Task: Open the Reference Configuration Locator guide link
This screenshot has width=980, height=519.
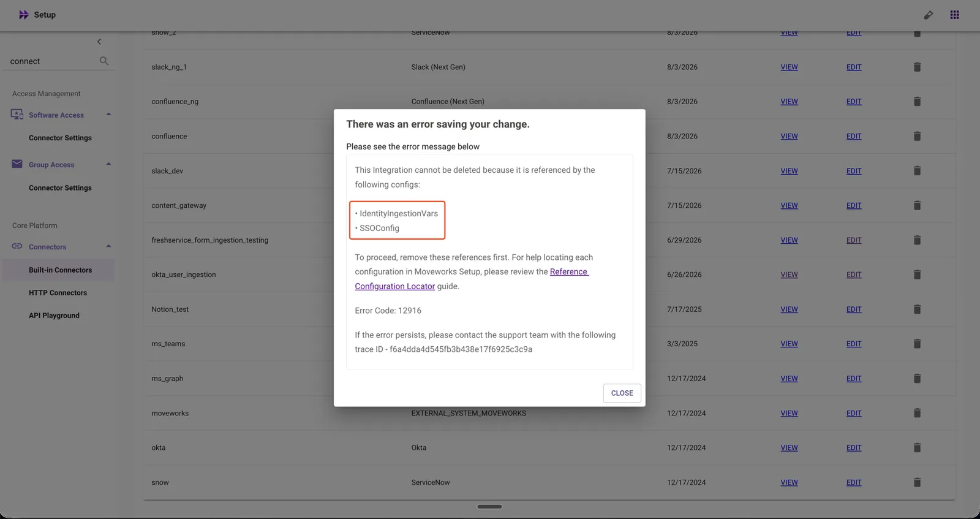Action: click(x=472, y=279)
